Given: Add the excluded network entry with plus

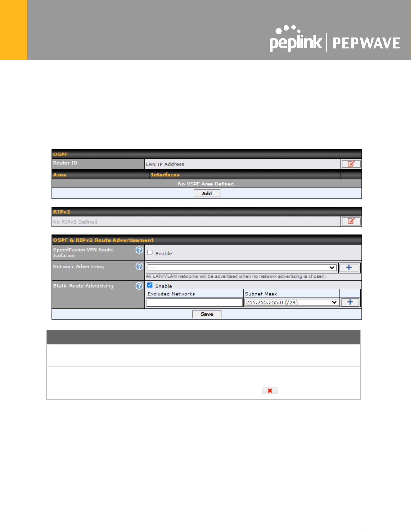Looking at the screenshot, I should coord(350,302).
